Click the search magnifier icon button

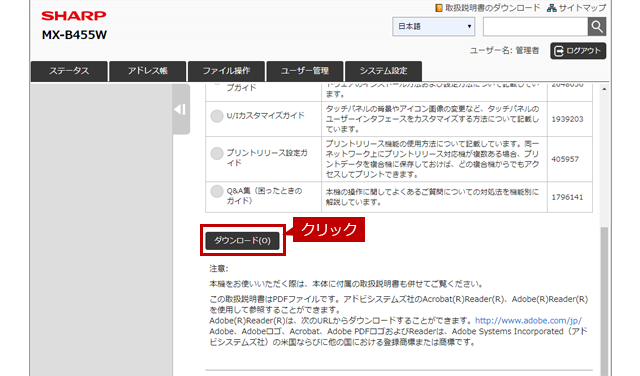[x=597, y=27]
